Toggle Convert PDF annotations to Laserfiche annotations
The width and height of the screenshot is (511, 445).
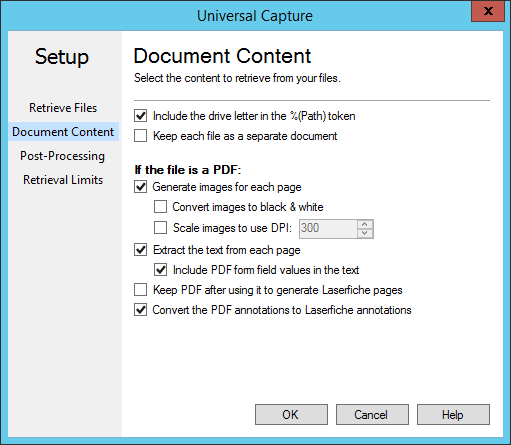tap(141, 310)
